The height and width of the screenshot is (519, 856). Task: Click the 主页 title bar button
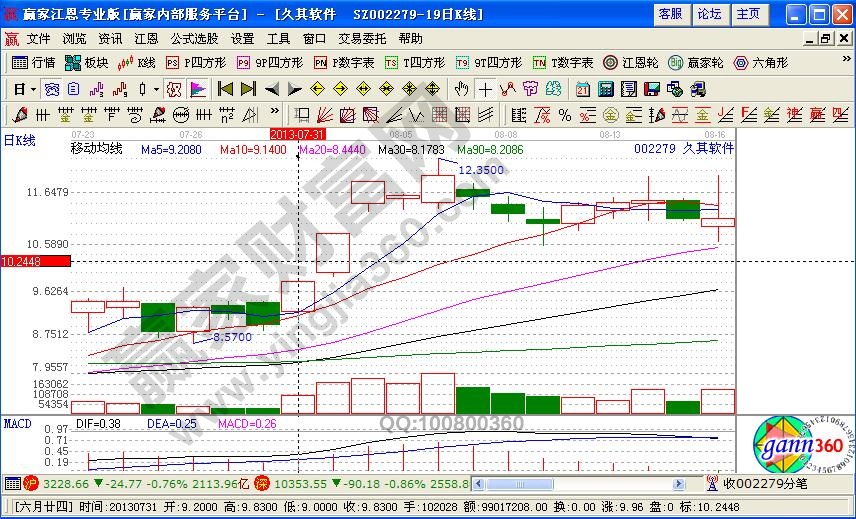click(x=748, y=14)
